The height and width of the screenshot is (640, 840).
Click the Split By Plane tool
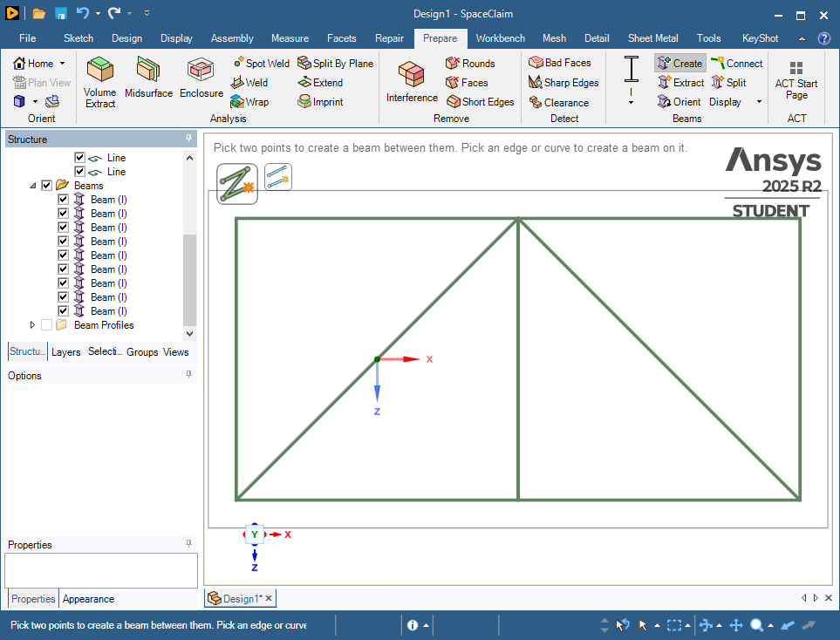tap(335, 63)
